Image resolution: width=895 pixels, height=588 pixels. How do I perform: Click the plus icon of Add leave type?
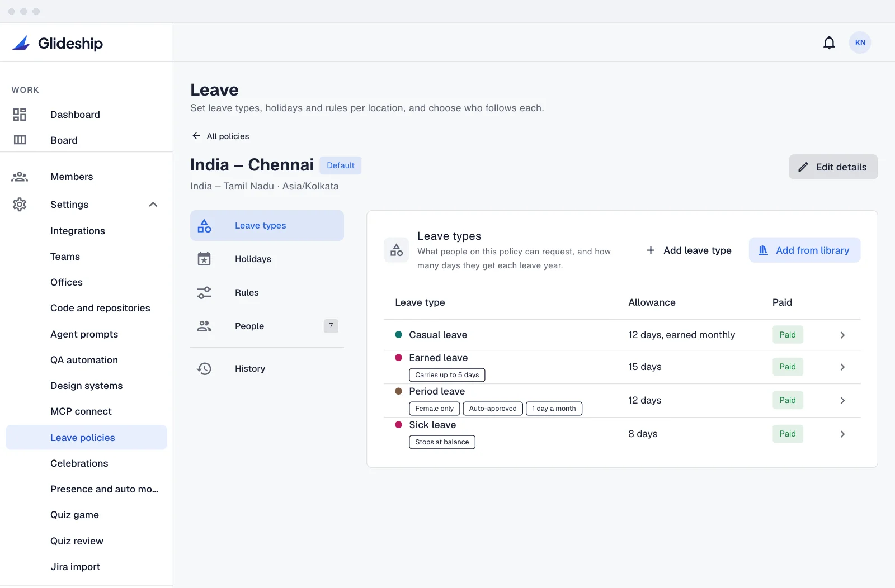coord(651,250)
